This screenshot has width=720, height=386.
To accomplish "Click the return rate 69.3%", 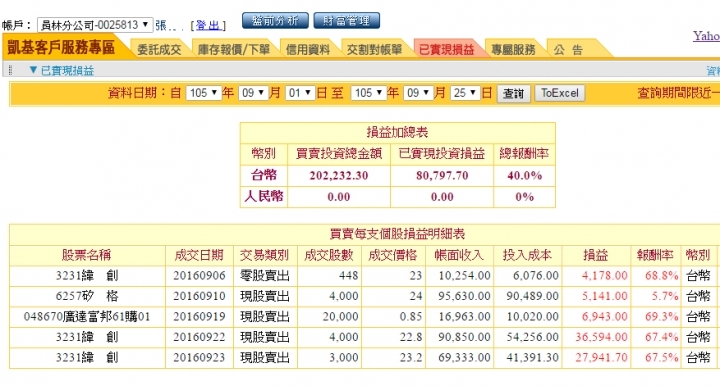I will tap(661, 317).
